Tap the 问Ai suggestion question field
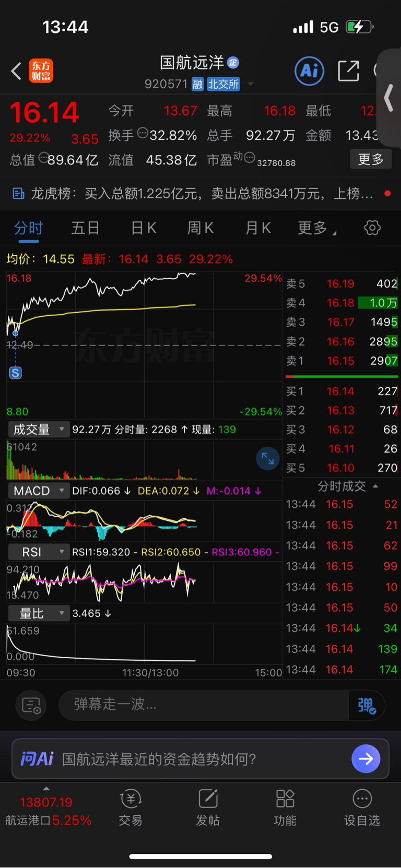Screen dimensions: 401x868 [201, 759]
